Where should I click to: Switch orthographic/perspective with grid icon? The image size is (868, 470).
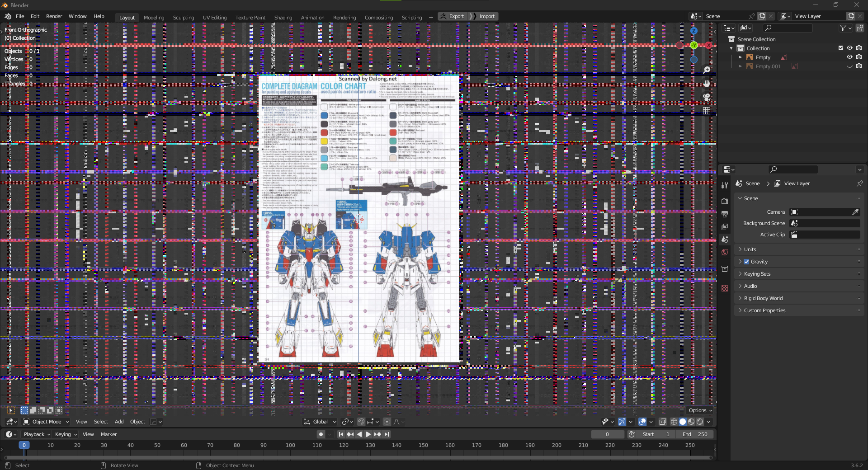click(x=707, y=111)
